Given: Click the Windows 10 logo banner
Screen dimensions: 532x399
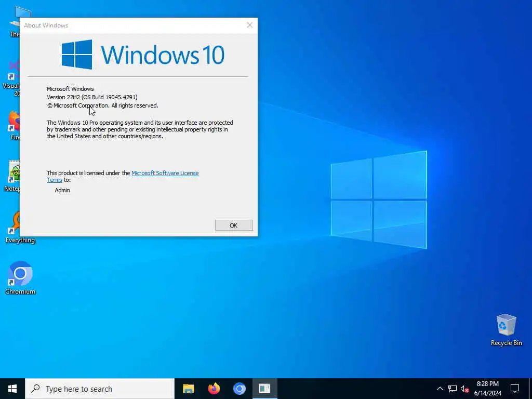Looking at the screenshot, I should tap(143, 55).
